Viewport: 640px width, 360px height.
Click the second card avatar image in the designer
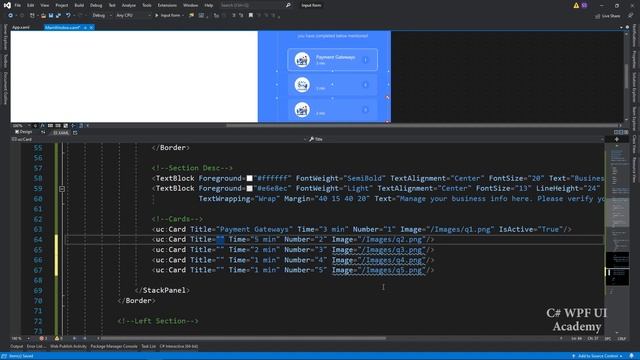(302, 85)
